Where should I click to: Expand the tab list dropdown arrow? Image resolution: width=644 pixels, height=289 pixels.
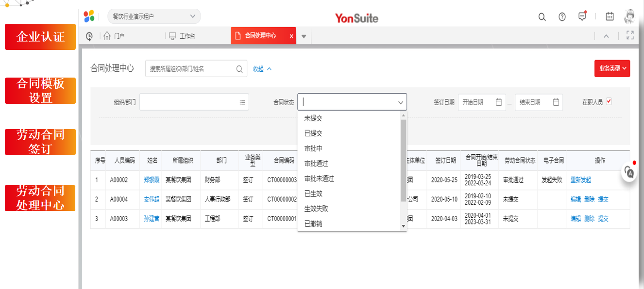(304, 36)
